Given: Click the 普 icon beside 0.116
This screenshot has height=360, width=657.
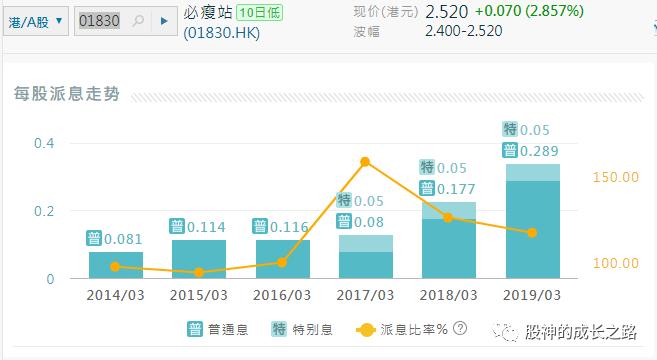Looking at the screenshot, I should pos(260,226).
